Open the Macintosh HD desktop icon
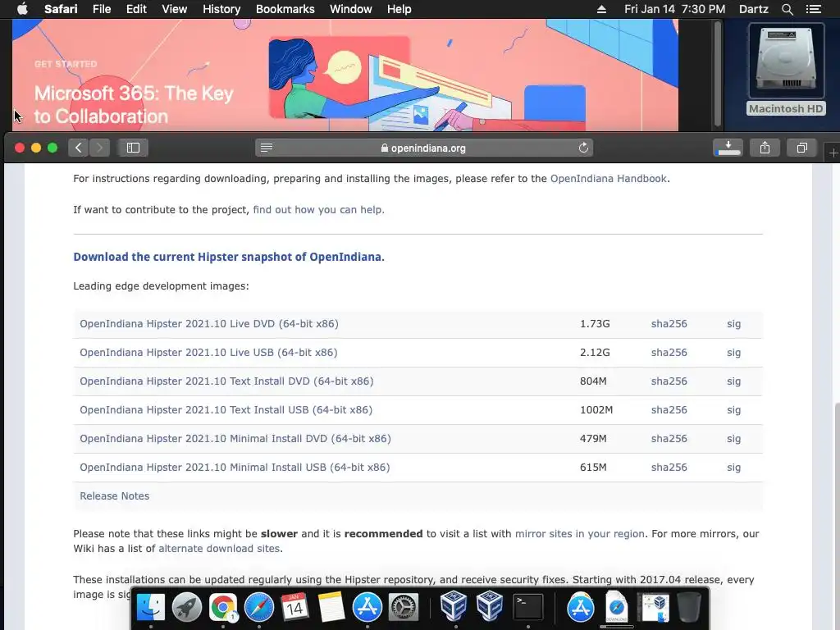This screenshot has width=840, height=630. click(786, 69)
